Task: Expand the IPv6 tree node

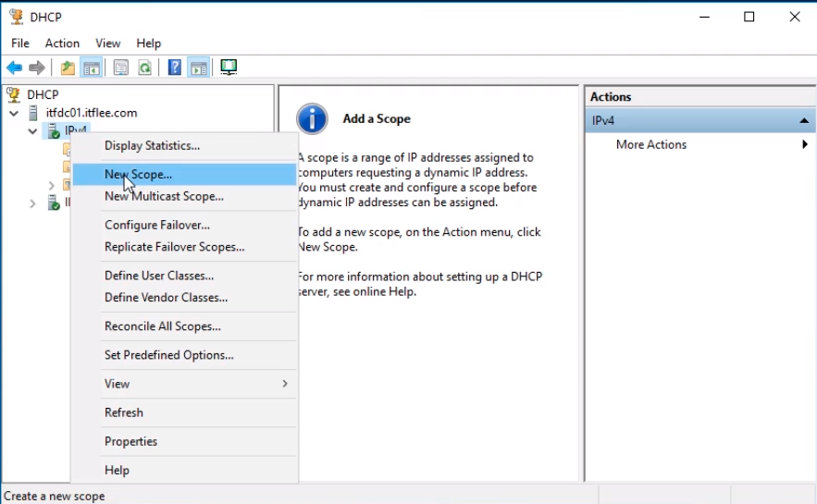Action: tap(32, 203)
